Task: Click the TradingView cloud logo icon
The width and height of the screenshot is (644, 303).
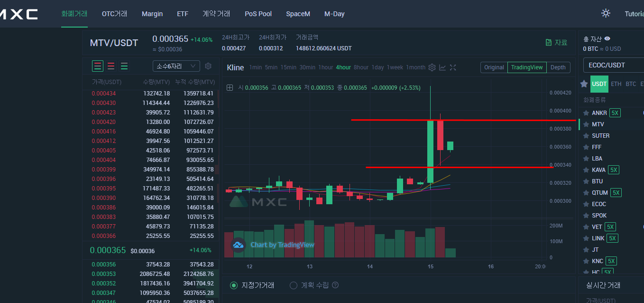Action: click(x=238, y=245)
